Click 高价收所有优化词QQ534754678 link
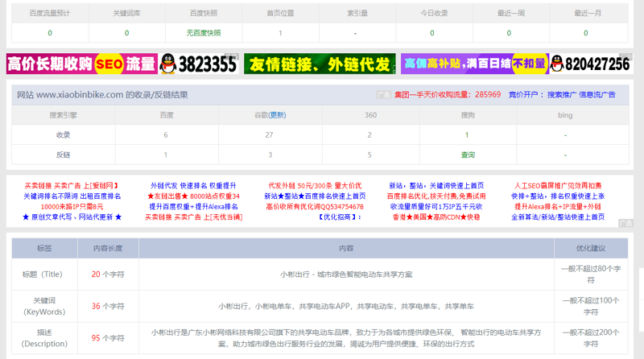Image resolution: width=644 pixels, height=359 pixels. pyautogui.click(x=315, y=207)
